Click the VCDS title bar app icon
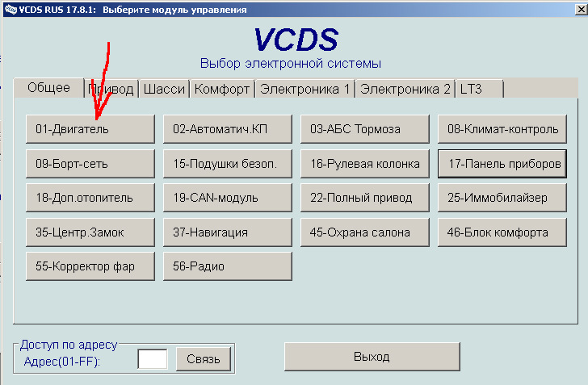 [10, 10]
